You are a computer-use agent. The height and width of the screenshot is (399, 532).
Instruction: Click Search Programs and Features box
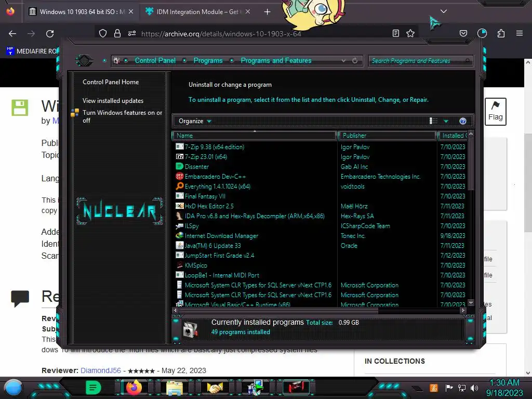[420, 61]
